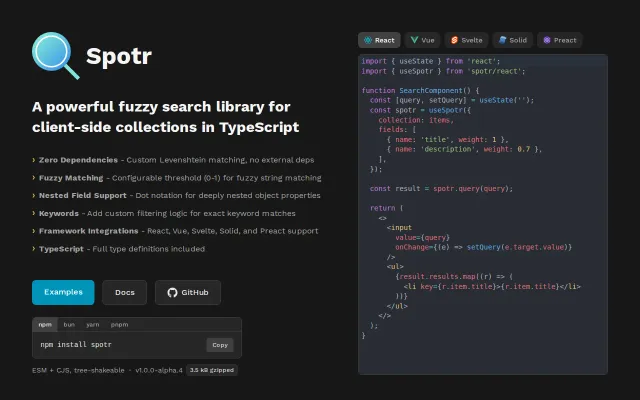Click the React atom icon

point(368,40)
